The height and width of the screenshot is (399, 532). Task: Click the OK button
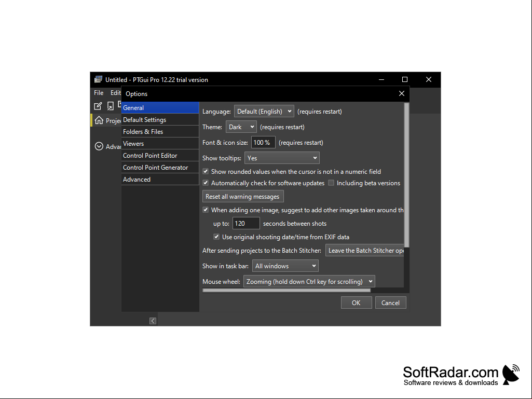356,302
